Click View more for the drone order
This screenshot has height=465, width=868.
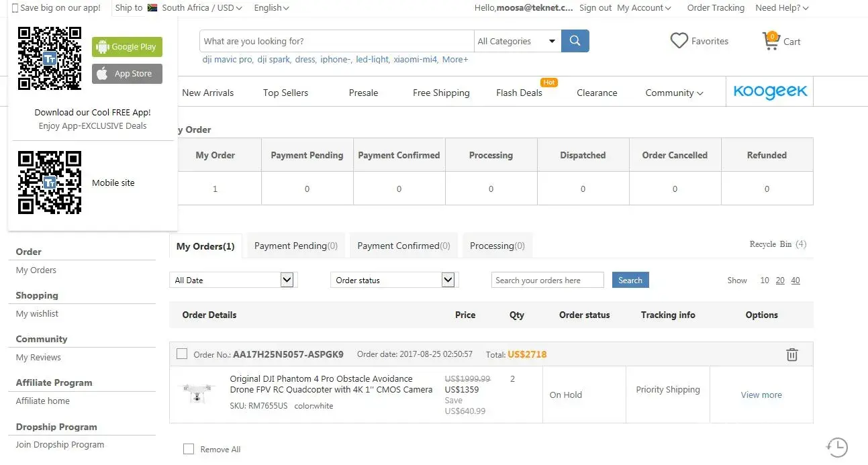pos(761,395)
